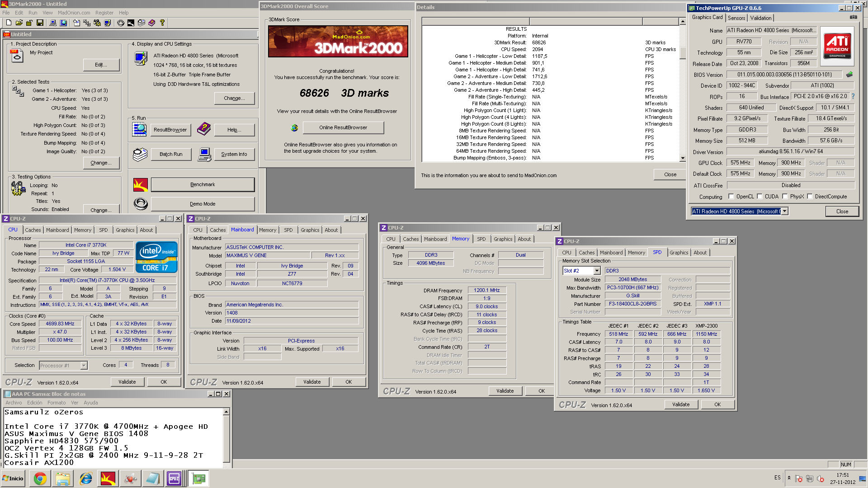Image resolution: width=868 pixels, height=488 pixels.
Task: Click the Close button in GPU-Z
Action: point(842,211)
